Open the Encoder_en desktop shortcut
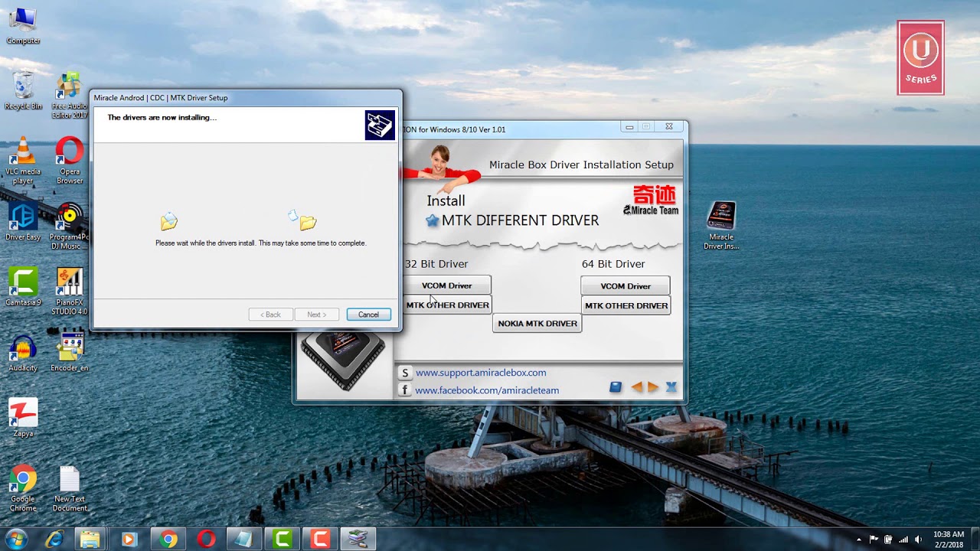The width and height of the screenshot is (980, 551). pyautogui.click(x=69, y=353)
